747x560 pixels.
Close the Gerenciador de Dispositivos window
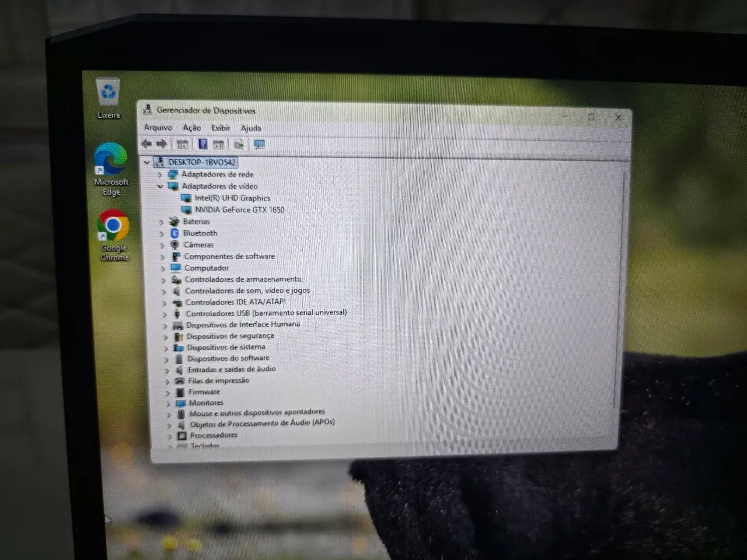[619, 117]
